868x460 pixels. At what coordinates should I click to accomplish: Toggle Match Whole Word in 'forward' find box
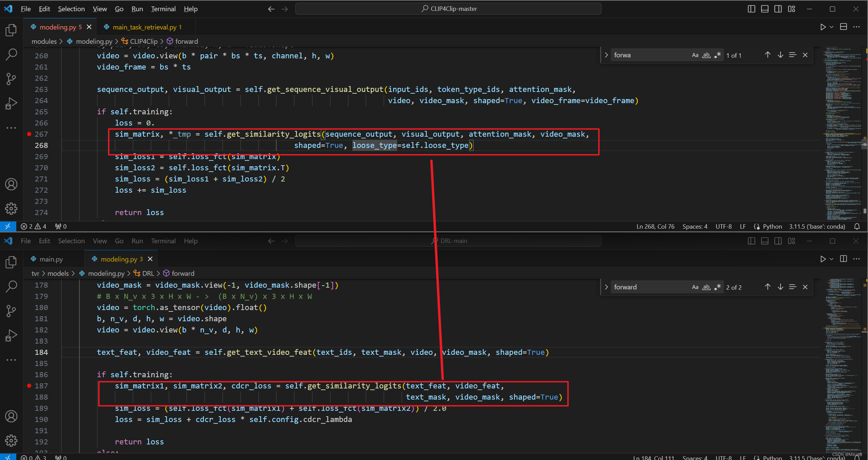706,287
